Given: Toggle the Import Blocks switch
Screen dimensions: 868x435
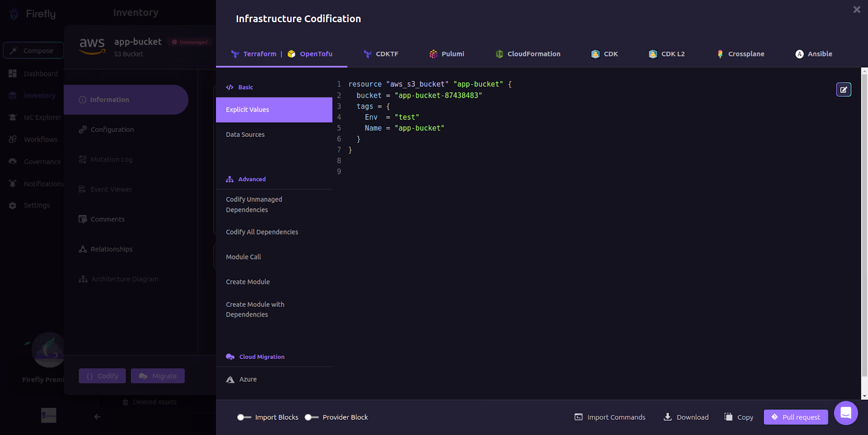Looking at the screenshot, I should (244, 417).
